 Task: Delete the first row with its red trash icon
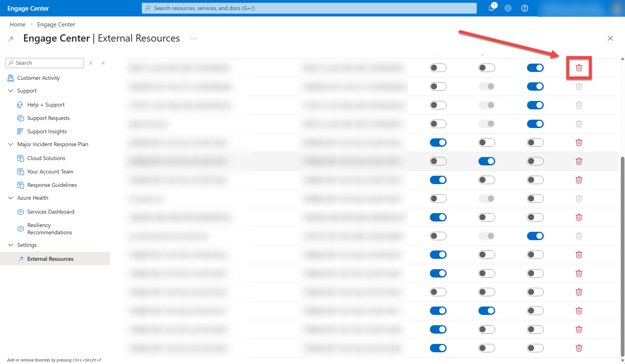(x=579, y=68)
